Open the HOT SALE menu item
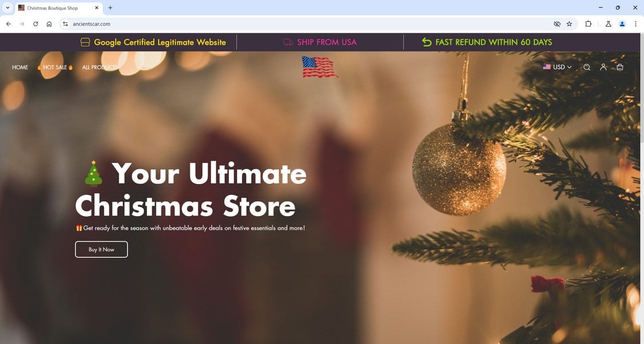The width and height of the screenshot is (644, 344). tap(55, 67)
